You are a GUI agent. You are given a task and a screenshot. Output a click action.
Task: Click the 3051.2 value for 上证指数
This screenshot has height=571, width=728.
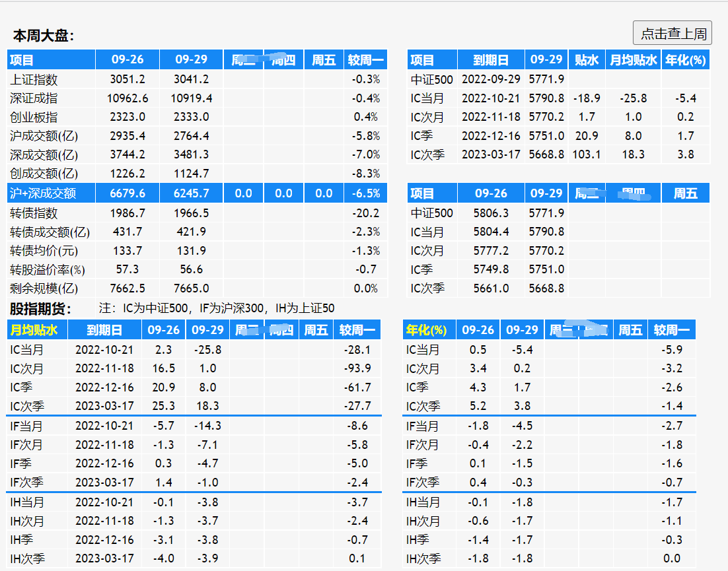127,79
